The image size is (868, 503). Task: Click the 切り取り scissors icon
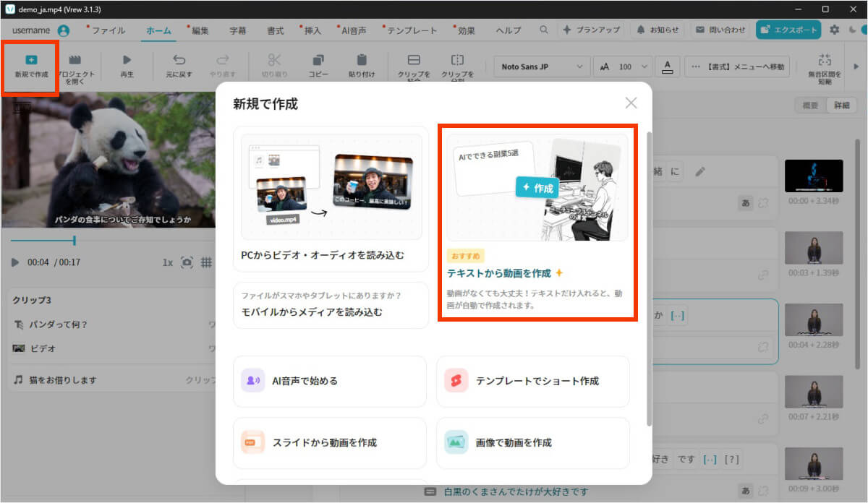tap(275, 60)
